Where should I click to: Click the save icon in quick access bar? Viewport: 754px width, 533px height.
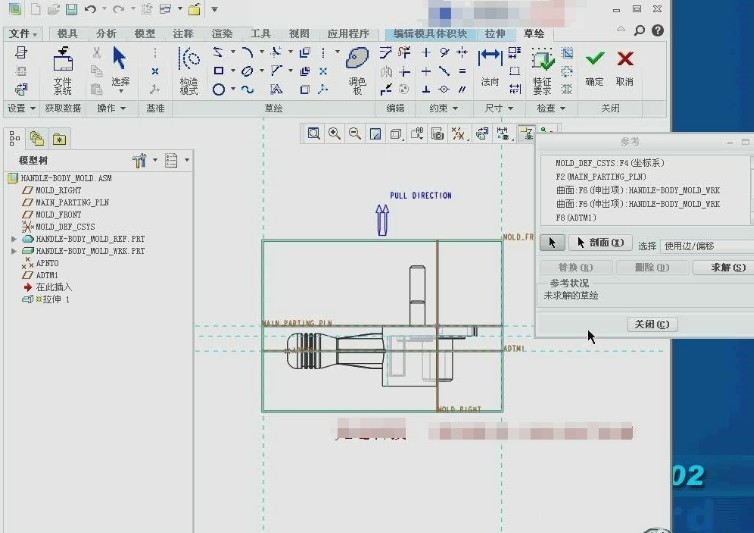(x=71, y=9)
